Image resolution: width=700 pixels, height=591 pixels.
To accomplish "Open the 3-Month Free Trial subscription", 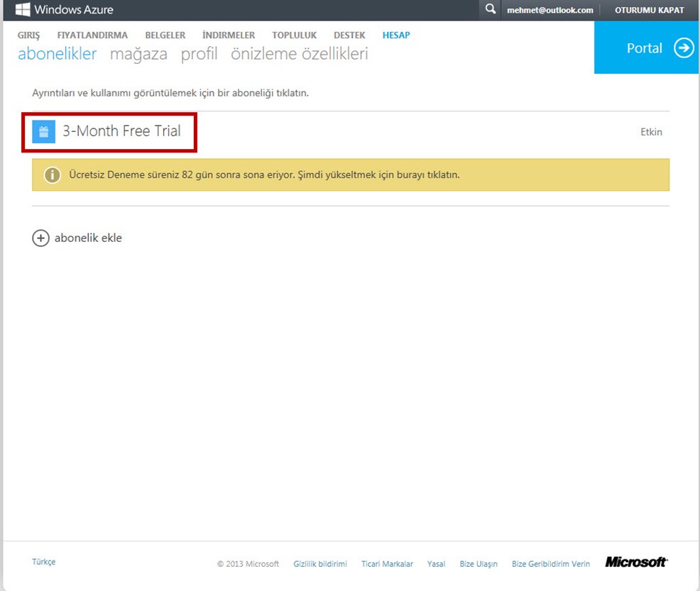I will click(121, 131).
